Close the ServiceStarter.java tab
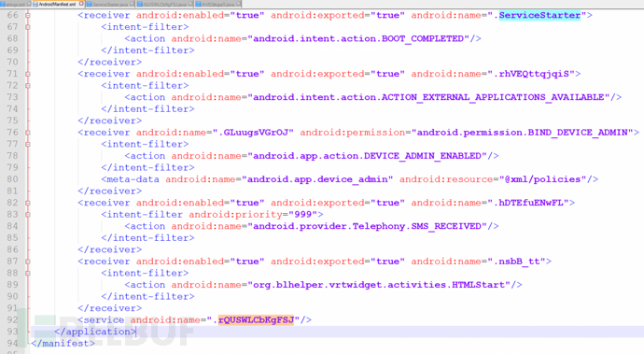This screenshot has width=644, height=354. point(132,4)
